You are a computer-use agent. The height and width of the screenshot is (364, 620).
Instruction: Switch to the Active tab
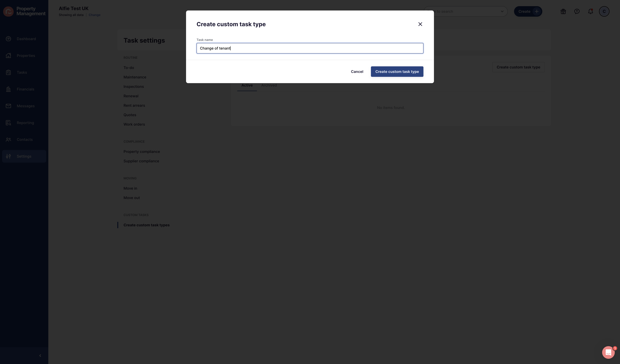coord(247,85)
